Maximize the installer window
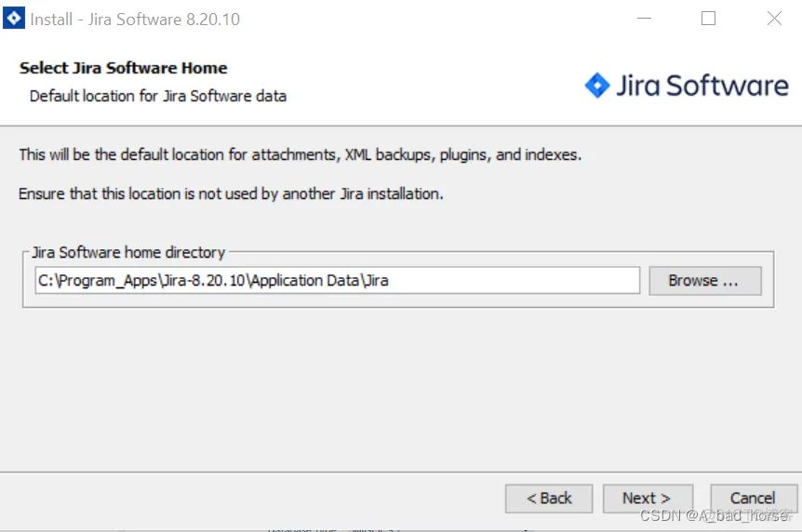Viewport: 802px width, 532px height. [x=708, y=19]
